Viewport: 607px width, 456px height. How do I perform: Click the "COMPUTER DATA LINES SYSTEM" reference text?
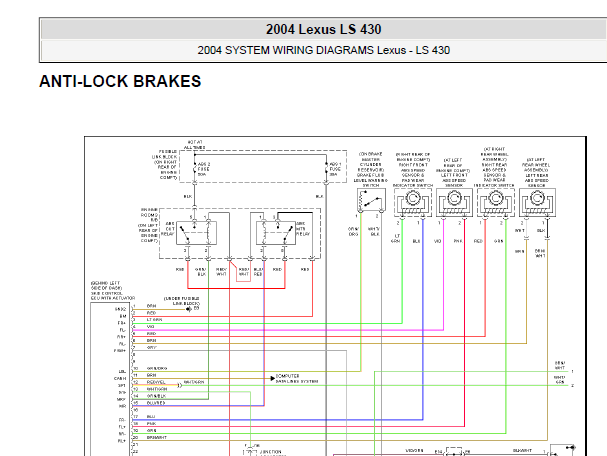[x=297, y=379]
